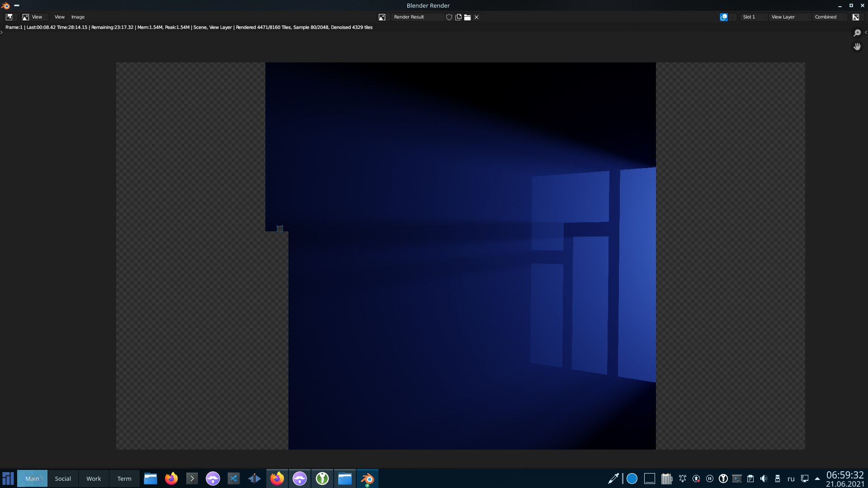868x488 pixels.
Task: Switch to the Work virtual desktop
Action: click(x=94, y=479)
